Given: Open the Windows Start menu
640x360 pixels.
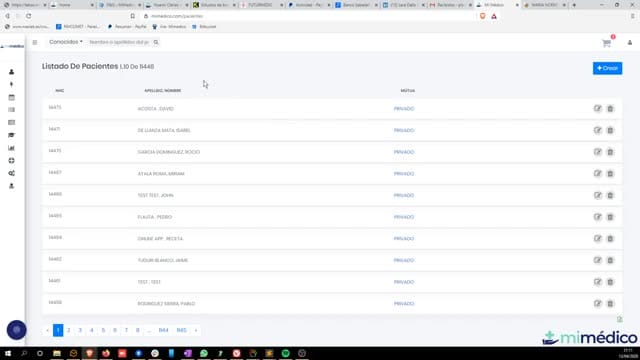Looking at the screenshot, I should coord(8,353).
